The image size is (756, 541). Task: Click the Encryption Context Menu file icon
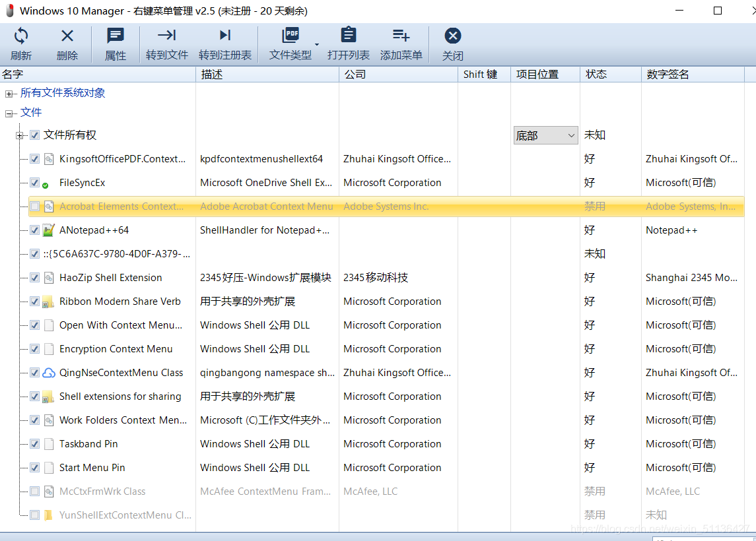coord(49,349)
